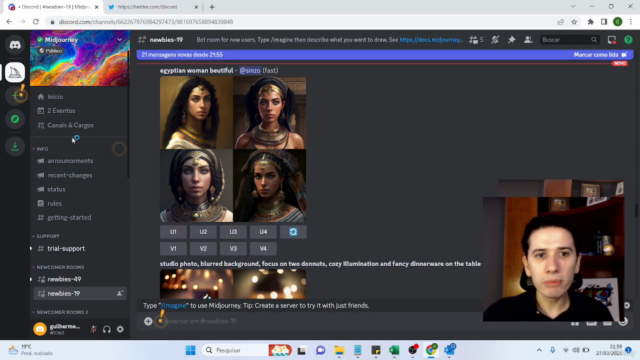Click the Buscar search field
The image size is (640, 360).
click(x=569, y=40)
